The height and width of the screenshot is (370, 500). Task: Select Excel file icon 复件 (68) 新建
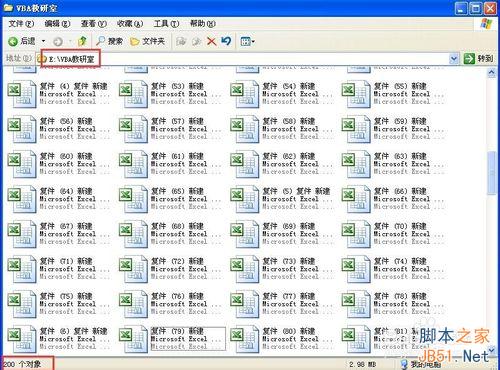point(133,234)
